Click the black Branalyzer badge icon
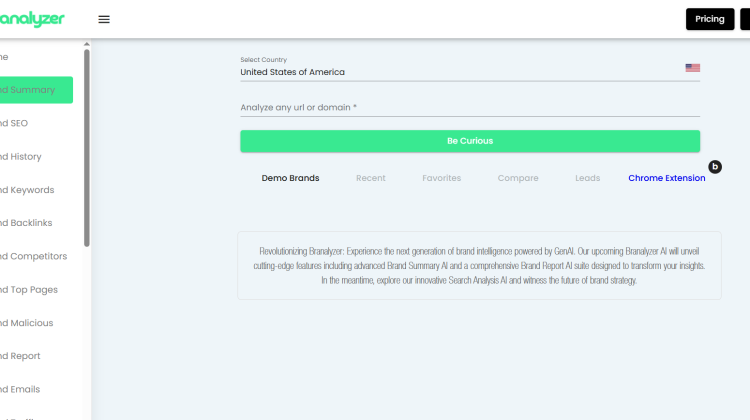This screenshot has width=750, height=420. pos(715,167)
